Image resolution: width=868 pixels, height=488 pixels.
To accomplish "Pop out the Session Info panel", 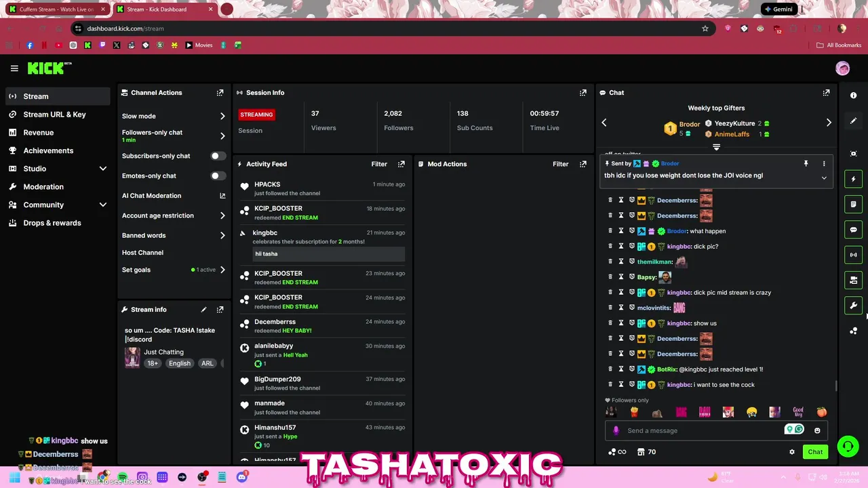I will coord(583,93).
